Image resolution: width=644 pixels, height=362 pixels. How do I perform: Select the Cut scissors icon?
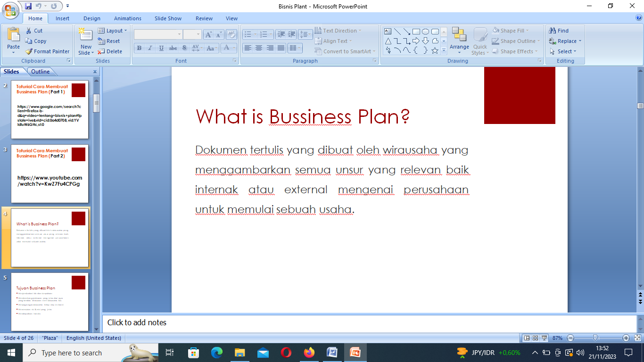29,31
